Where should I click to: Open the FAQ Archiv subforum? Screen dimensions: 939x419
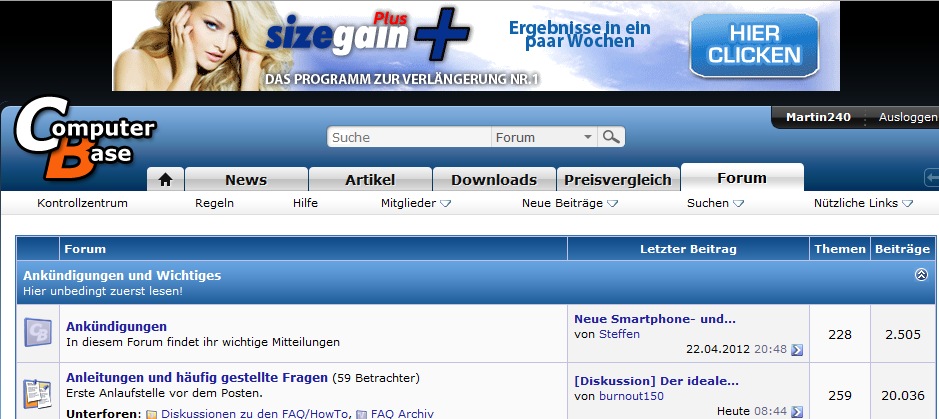[402, 414]
